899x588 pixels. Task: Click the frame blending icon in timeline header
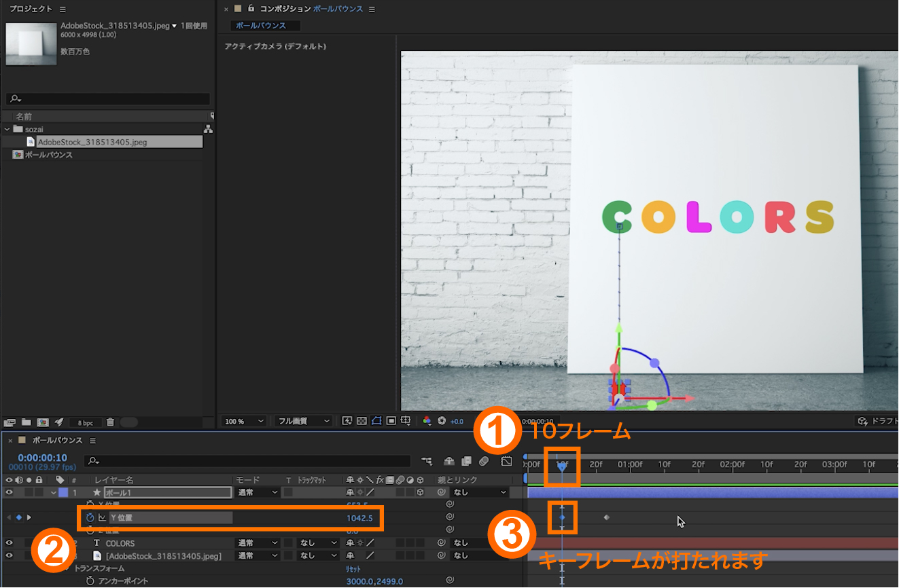[466, 461]
